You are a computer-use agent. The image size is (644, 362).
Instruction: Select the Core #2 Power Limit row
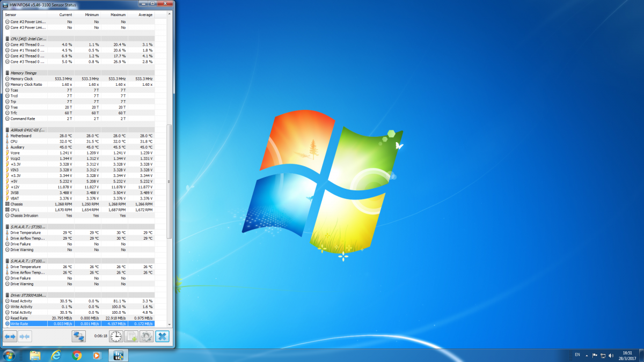pos(79,21)
